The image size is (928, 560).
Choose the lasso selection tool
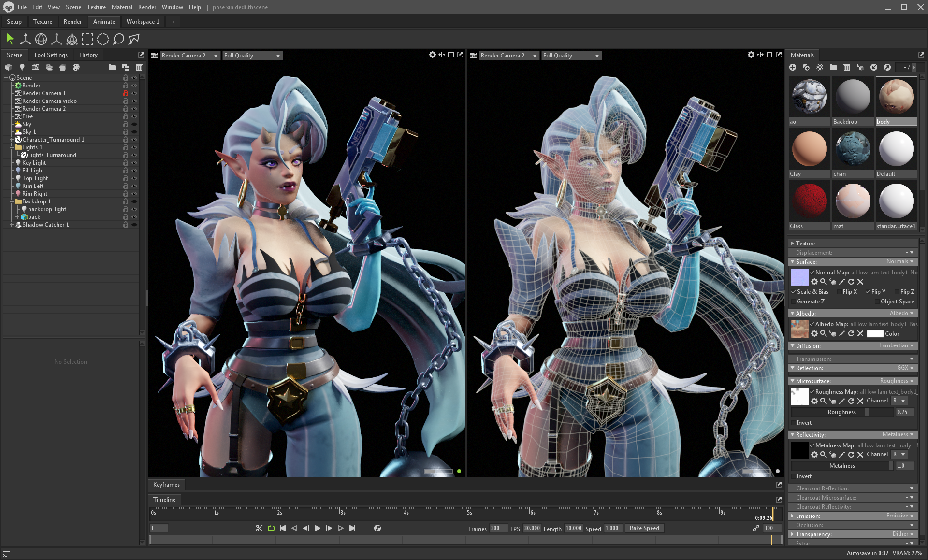118,39
